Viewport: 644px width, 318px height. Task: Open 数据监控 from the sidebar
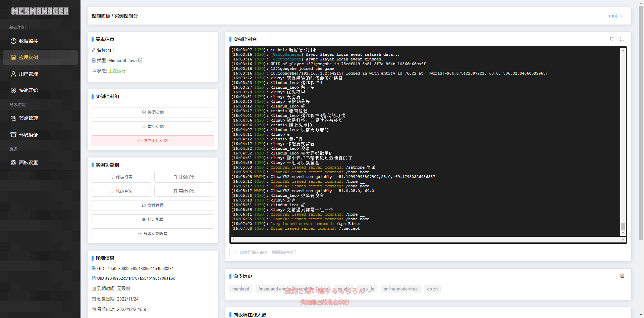tap(29, 41)
